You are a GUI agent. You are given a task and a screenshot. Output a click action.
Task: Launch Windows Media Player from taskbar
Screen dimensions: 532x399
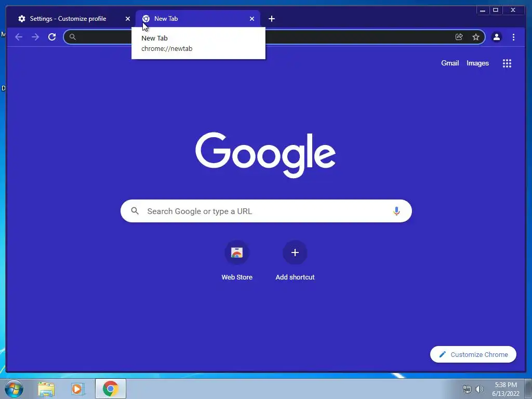tap(78, 389)
